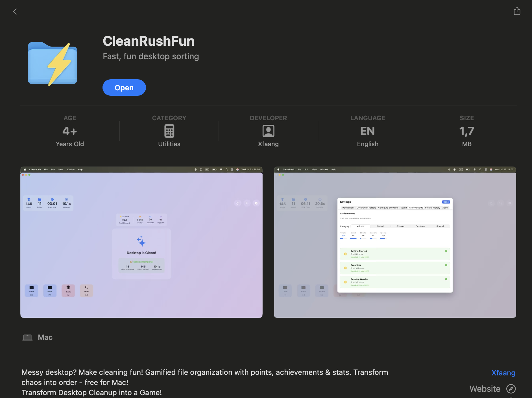Select the EN language badge
532x398 pixels.
pyautogui.click(x=367, y=131)
